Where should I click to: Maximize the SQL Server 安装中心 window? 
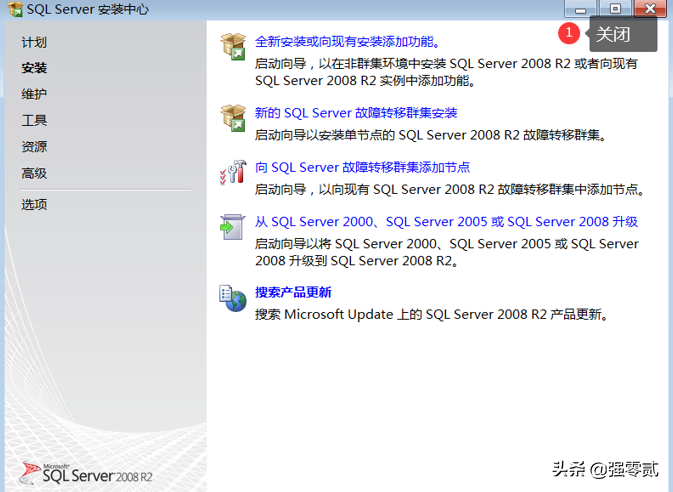point(615,8)
